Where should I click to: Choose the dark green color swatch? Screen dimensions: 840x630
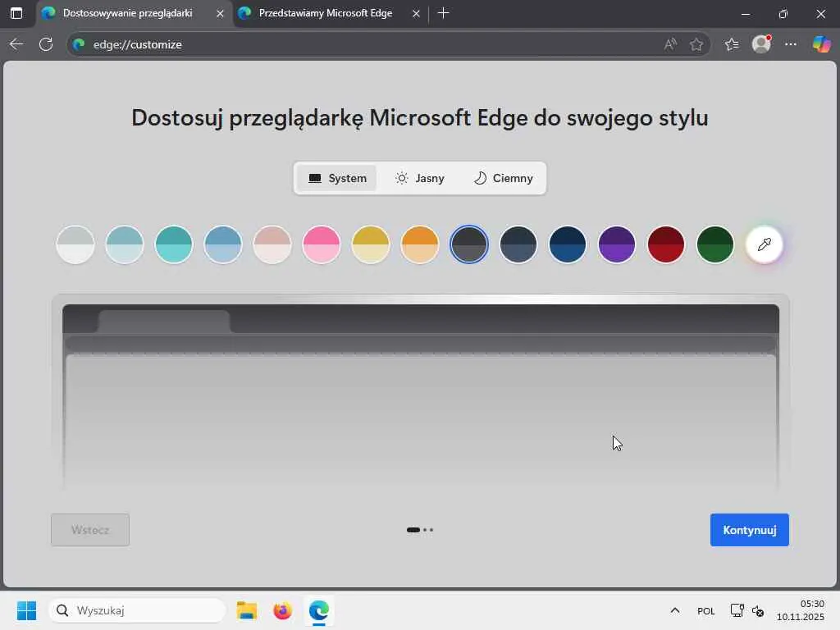tap(715, 244)
